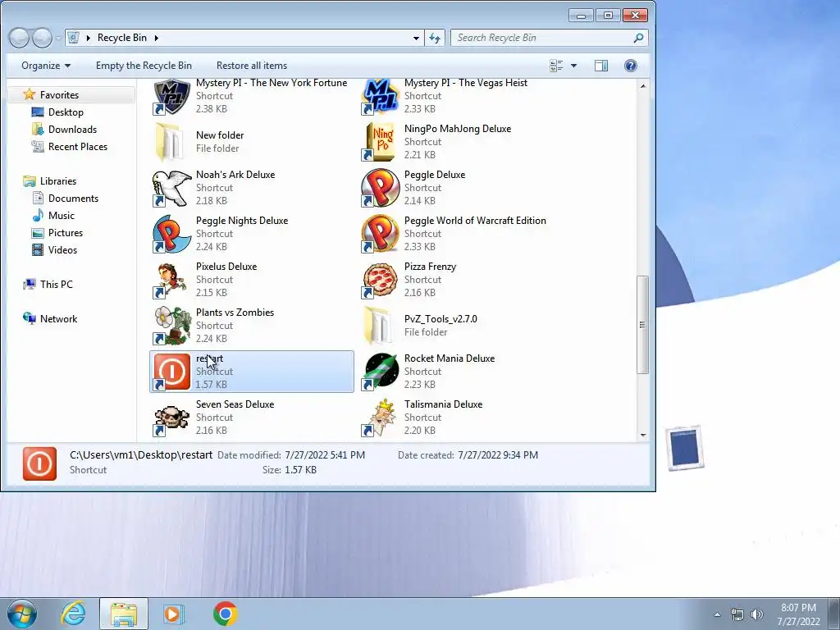Image resolution: width=840 pixels, height=630 pixels.
Task: Open the Organize dropdown menu
Action: (46, 66)
